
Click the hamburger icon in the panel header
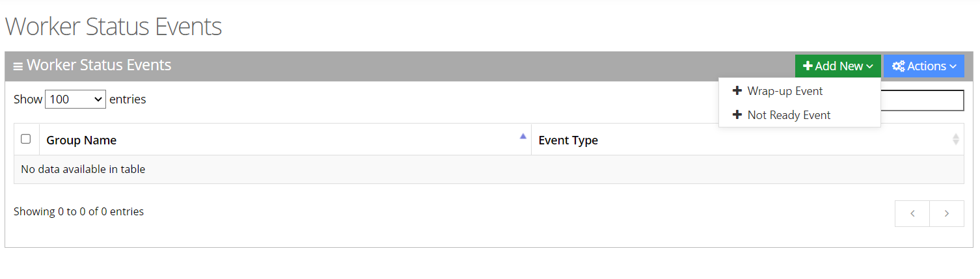point(18,66)
